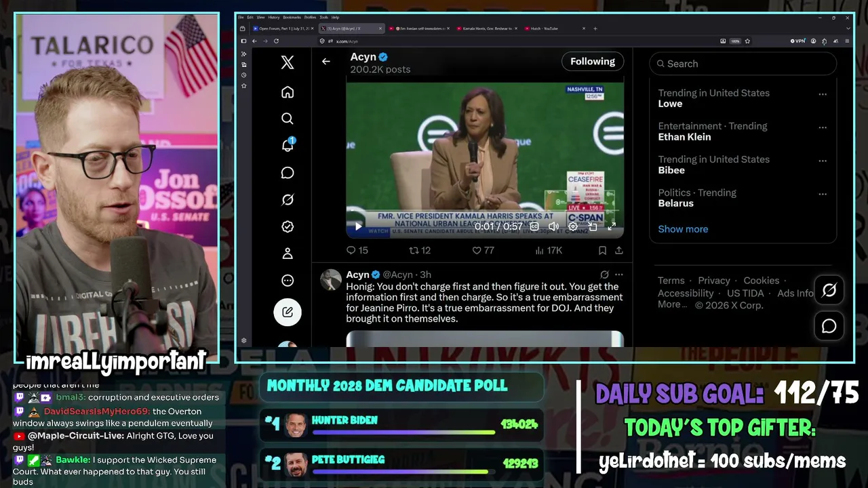
Task: Open Acyn's avatar on Honig post
Action: click(331, 280)
